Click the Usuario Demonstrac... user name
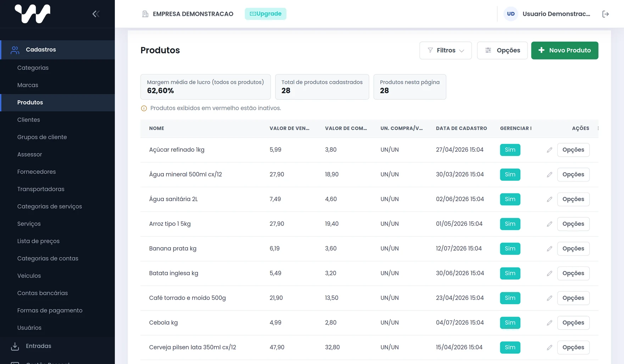The image size is (624, 364). pyautogui.click(x=556, y=14)
